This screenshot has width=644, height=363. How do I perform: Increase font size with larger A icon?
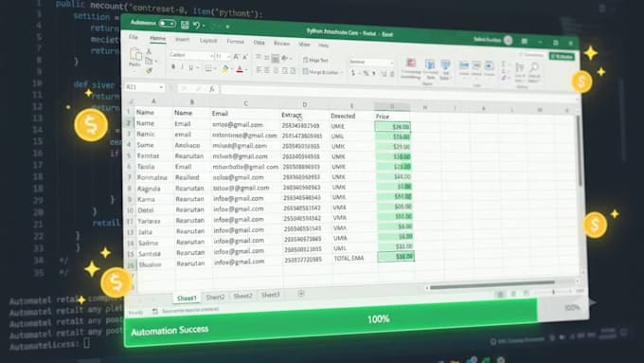click(x=236, y=57)
